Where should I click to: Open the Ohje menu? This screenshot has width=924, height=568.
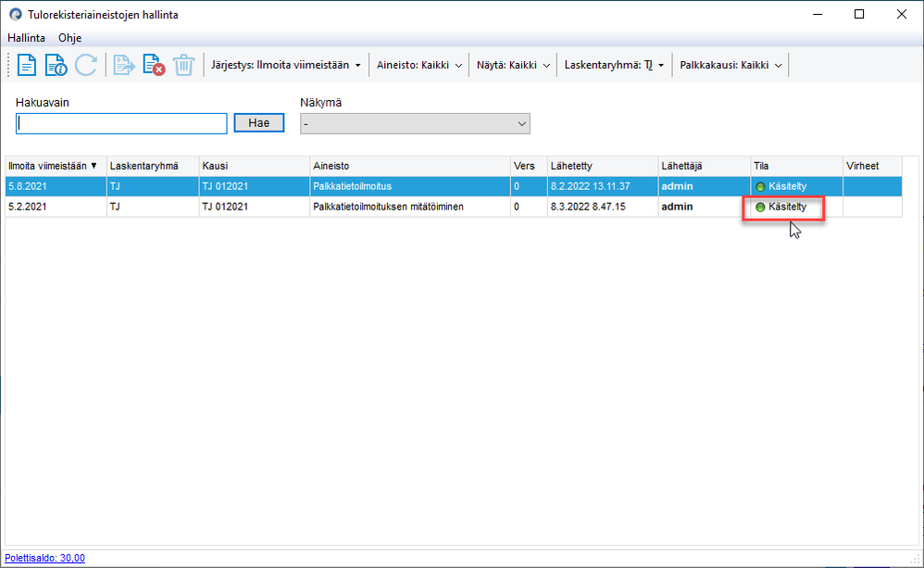[x=69, y=38]
